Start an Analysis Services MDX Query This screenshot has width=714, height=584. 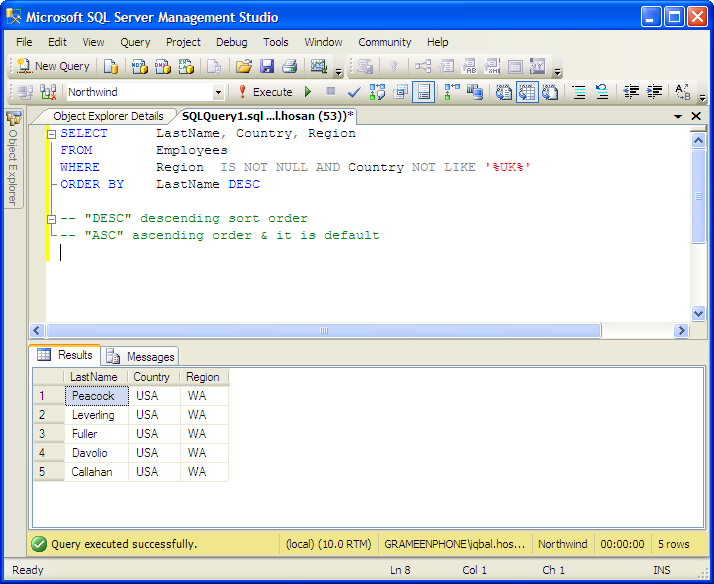(x=139, y=66)
